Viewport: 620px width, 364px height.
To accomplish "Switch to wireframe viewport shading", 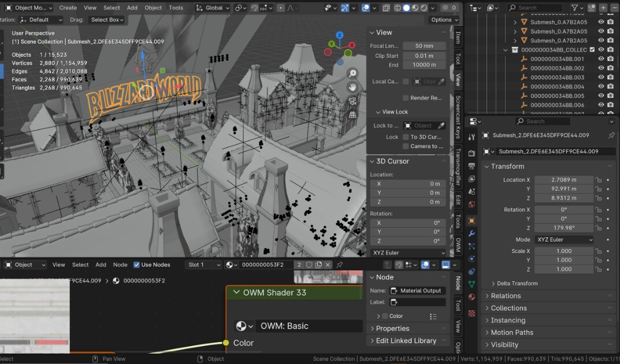I will click(x=398, y=8).
